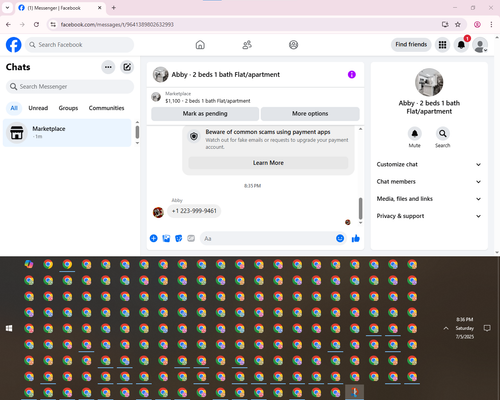500x400 pixels.
Task: Expand Chat members section
Action: [429, 182]
